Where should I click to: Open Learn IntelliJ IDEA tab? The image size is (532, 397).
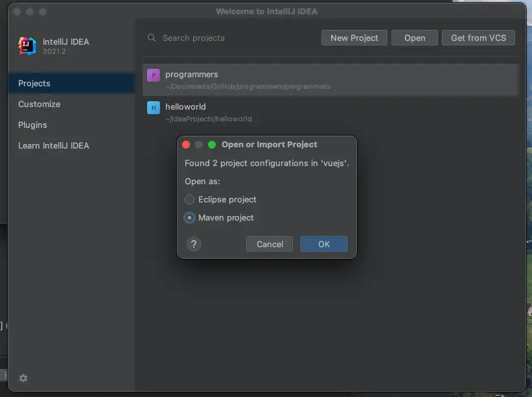71,145
